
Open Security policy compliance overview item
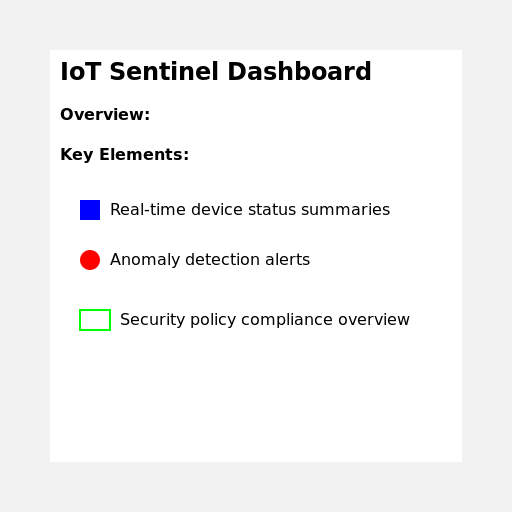click(x=265, y=320)
